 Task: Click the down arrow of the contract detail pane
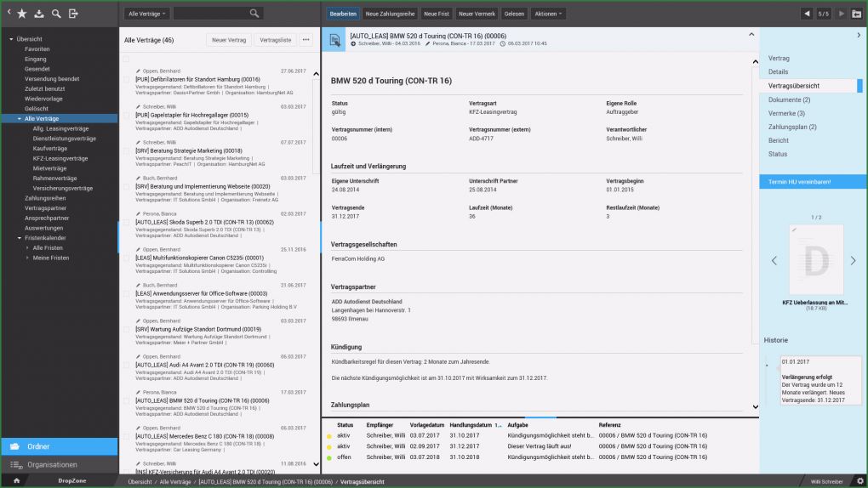tap(755, 406)
